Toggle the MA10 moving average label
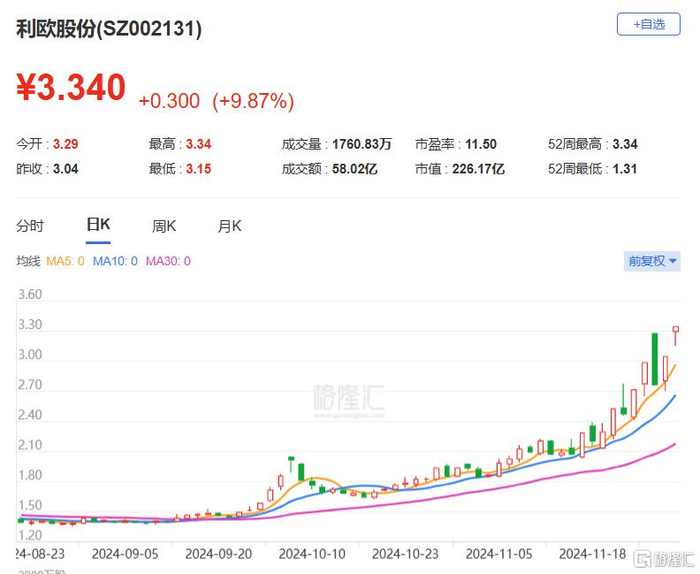Screen dimensions: 700x574 pos(115,261)
